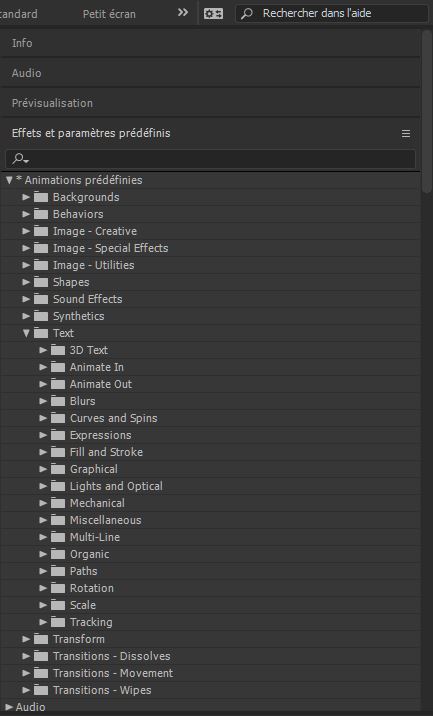
Task: Expand the Curves and Spins folder
Action: click(43, 418)
